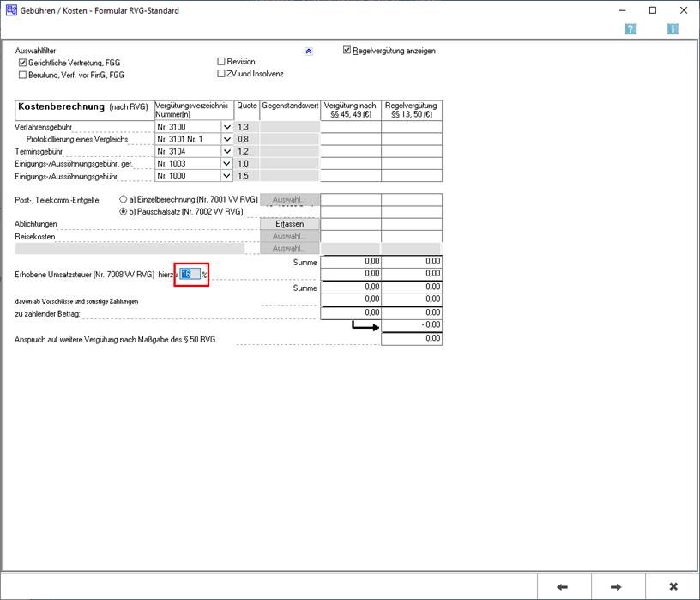Click Quote field 1,2 for Terminsgebühr
This screenshot has height=600, width=700.
pos(247,151)
